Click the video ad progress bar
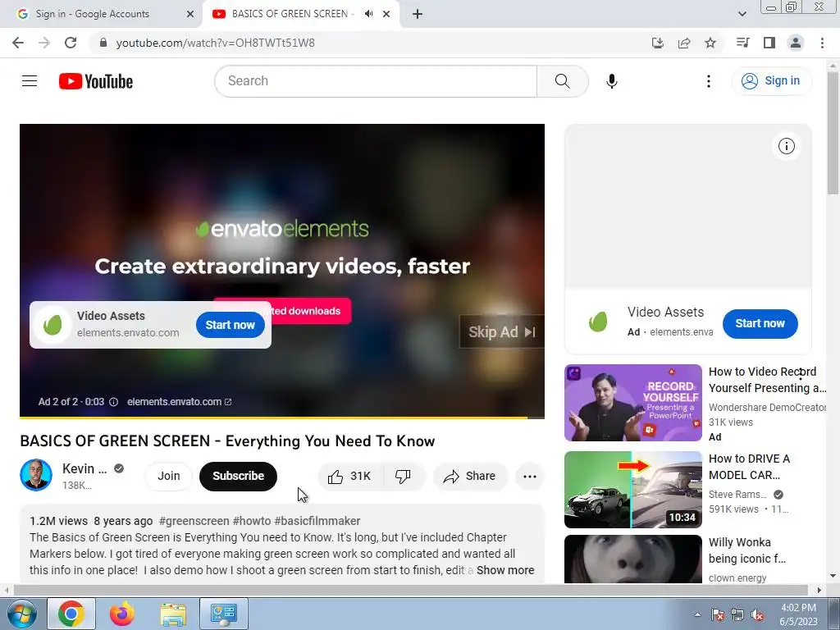Image resolution: width=840 pixels, height=630 pixels. click(282, 417)
